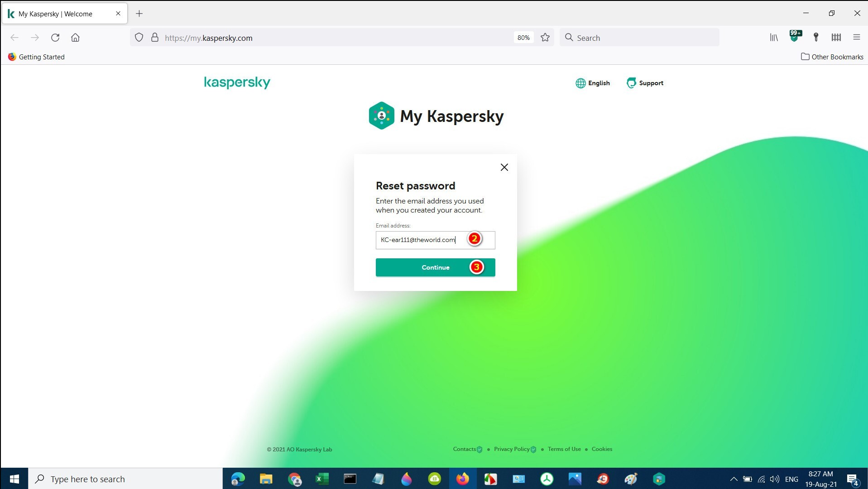The height and width of the screenshot is (489, 868).
Task: Switch to Firefox on the taskbar
Action: [x=462, y=479]
